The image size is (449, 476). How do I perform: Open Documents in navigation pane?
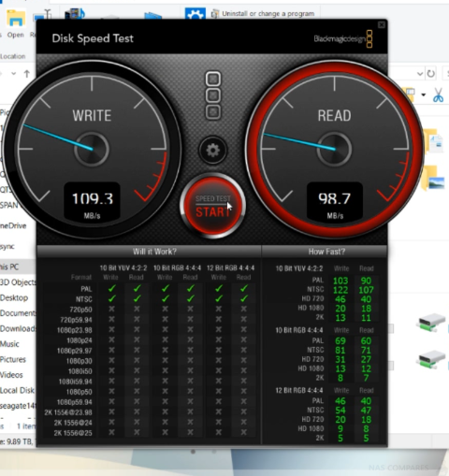18,313
